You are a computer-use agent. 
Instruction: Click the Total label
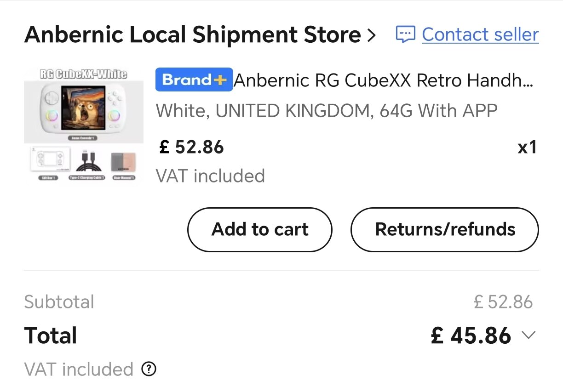[x=50, y=336]
